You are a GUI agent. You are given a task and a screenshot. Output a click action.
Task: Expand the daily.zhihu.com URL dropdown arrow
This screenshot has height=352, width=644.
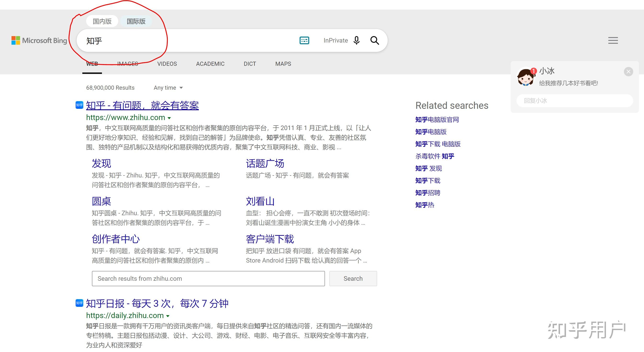168,316
